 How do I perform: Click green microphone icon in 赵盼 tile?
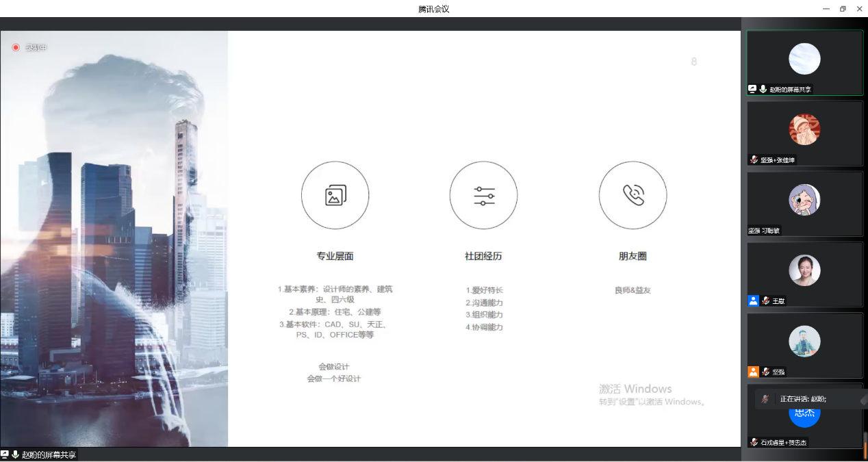pyautogui.click(x=763, y=89)
